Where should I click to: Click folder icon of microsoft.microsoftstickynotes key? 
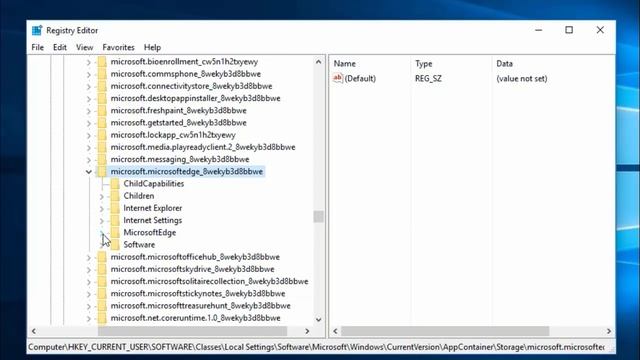pyautogui.click(x=102, y=294)
